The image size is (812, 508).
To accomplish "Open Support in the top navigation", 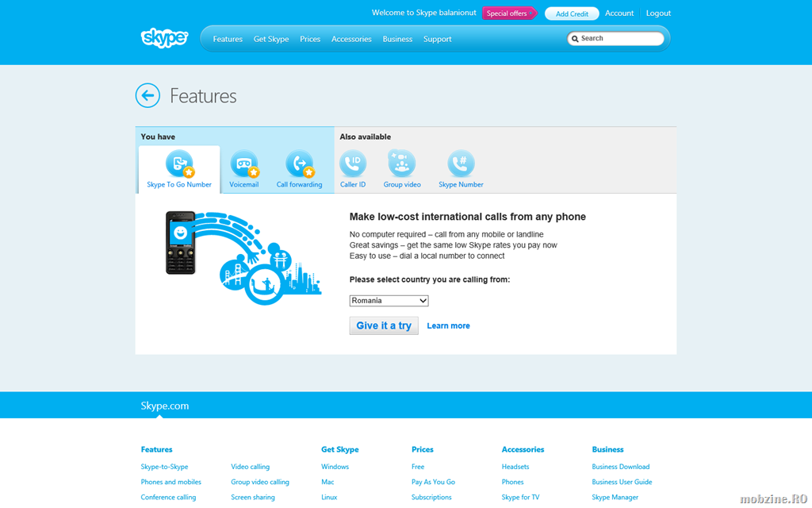I will pyautogui.click(x=438, y=40).
